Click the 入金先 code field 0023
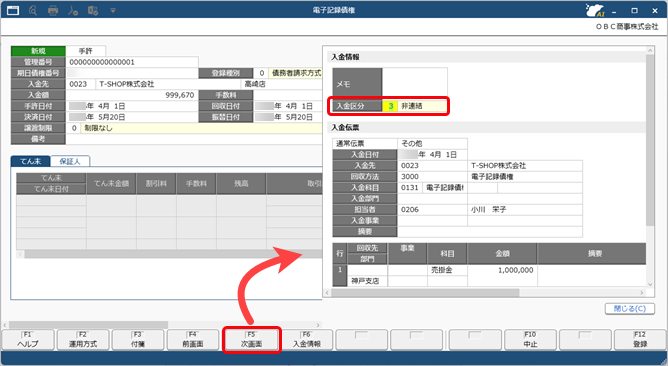Image resolution: width=668 pixels, height=366 pixels. pos(80,84)
